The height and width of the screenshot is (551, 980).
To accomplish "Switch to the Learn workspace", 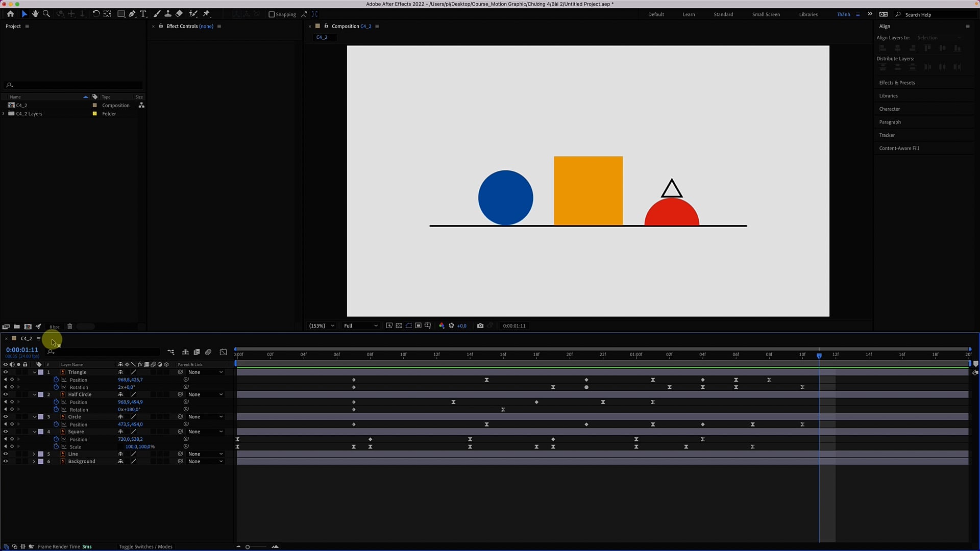I will pyautogui.click(x=689, y=14).
